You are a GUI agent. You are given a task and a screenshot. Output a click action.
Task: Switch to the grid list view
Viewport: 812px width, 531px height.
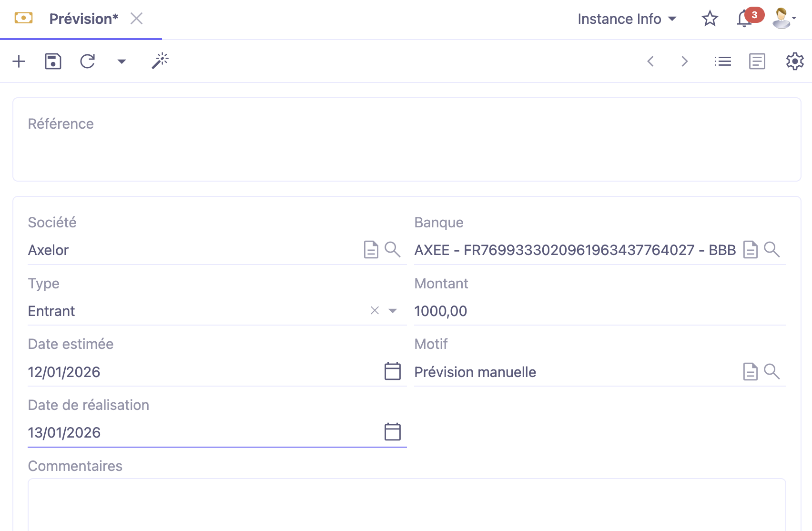(x=722, y=61)
